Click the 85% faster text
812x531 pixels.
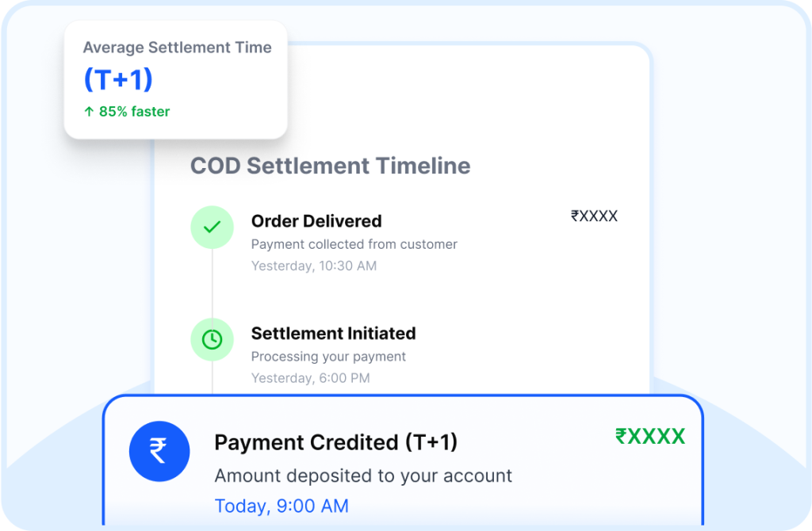point(134,112)
